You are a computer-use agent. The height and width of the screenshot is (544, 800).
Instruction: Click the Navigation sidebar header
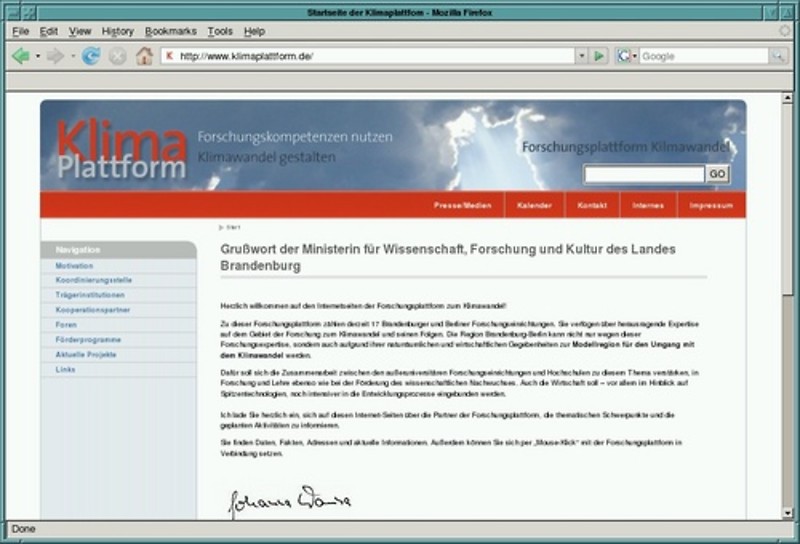coord(118,250)
